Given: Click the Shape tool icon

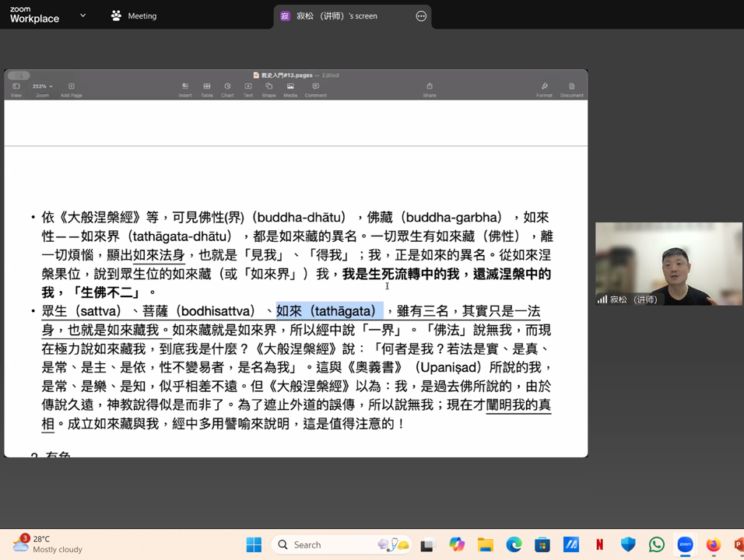Looking at the screenshot, I should point(268,87).
